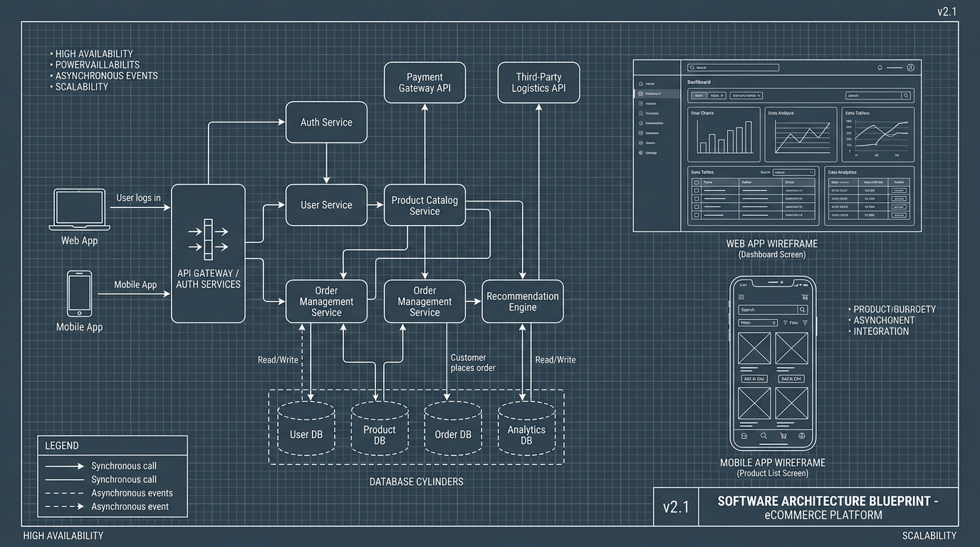
Task: Select the highlighted Dashboard item in the wireframe sidebar
Action: coord(657,93)
